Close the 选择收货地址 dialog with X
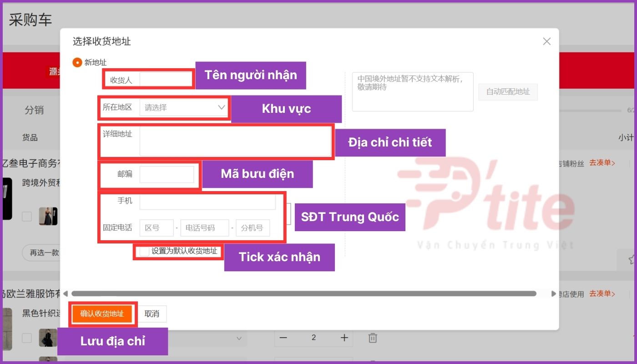 click(547, 41)
